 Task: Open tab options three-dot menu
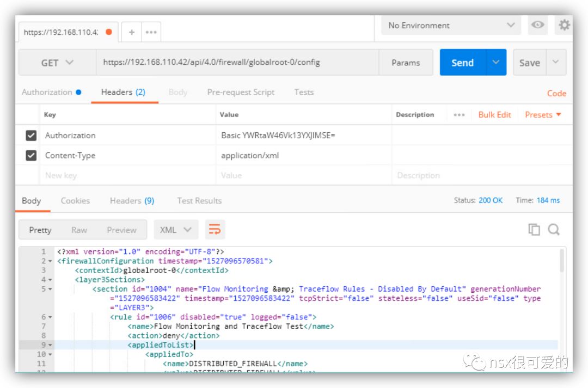pos(151,32)
